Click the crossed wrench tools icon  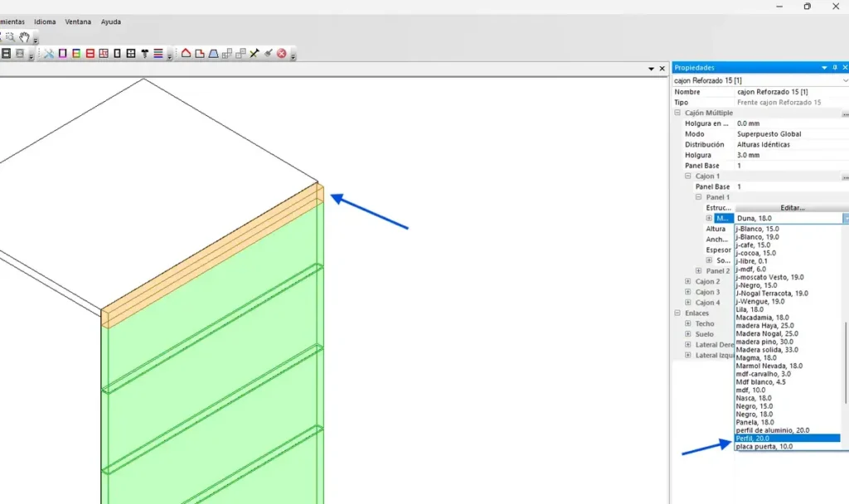pyautogui.click(x=49, y=54)
